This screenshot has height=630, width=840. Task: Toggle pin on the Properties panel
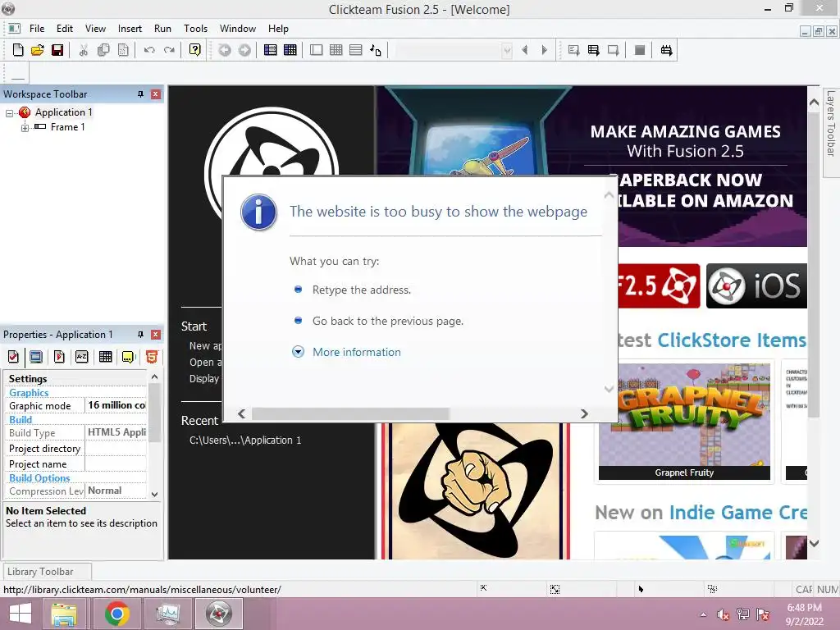140,335
